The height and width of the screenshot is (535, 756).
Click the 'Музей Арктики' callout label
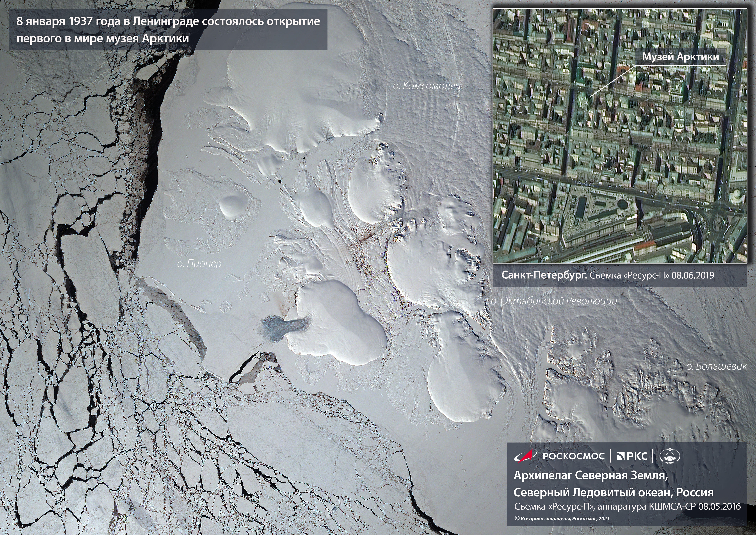(x=681, y=57)
